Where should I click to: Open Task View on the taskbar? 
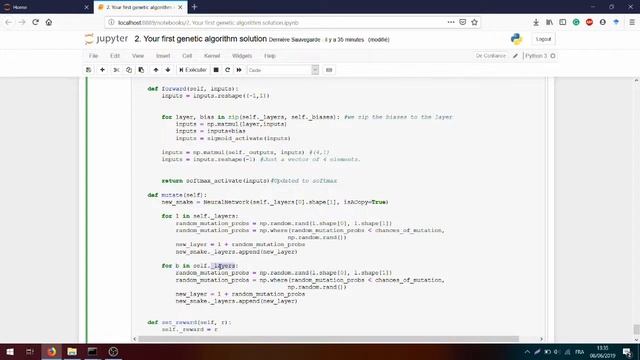click(30, 351)
